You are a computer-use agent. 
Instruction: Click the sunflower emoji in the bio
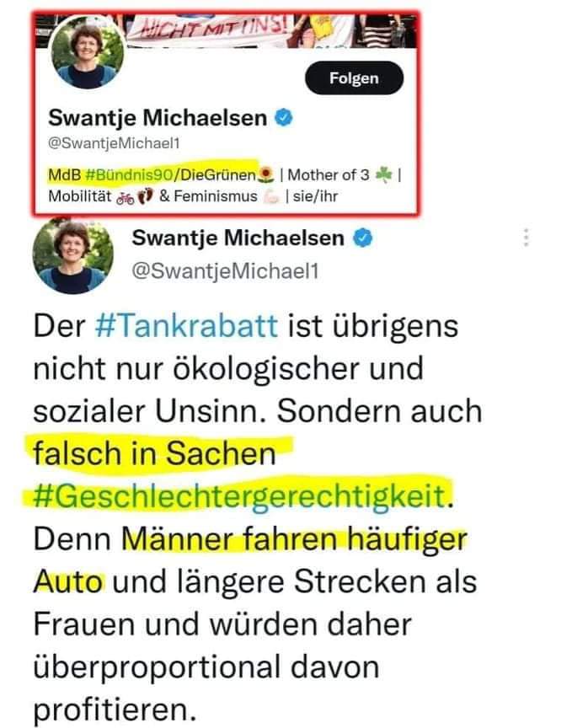(265, 174)
